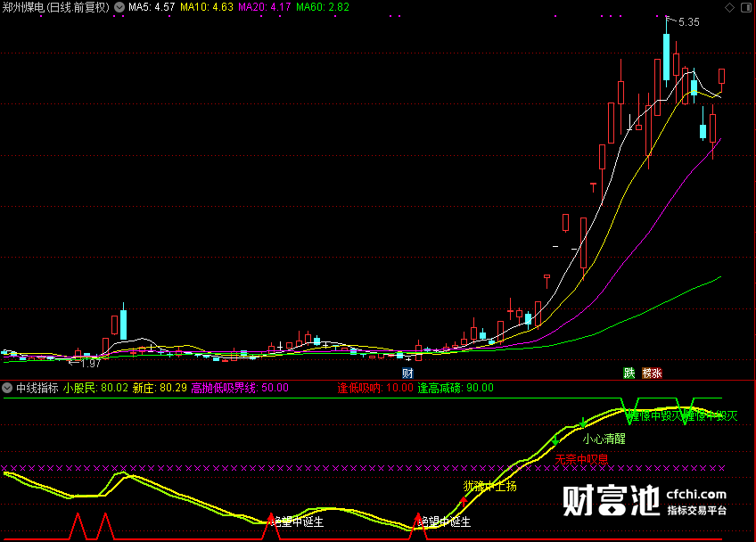Click the green 跌 marker below the chart
The image size is (756, 542).
629,373
